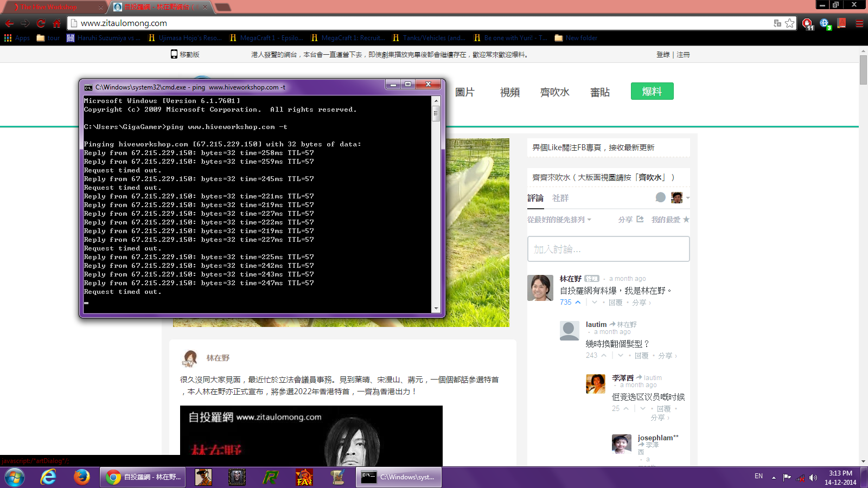Open the Disqus notification bubble icon
The height and width of the screenshot is (488, 868).
[660, 197]
